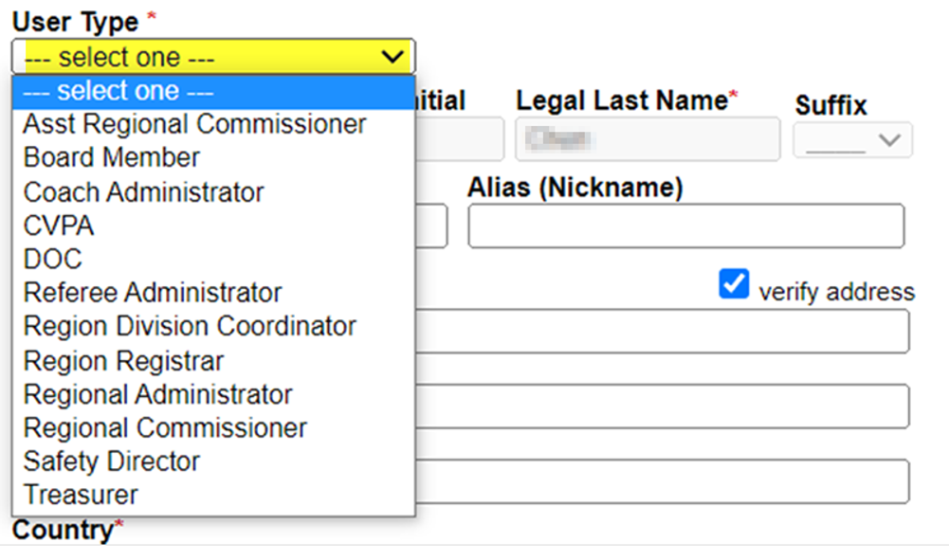
Task: Click the bottom field above Country
Action: pos(662,481)
